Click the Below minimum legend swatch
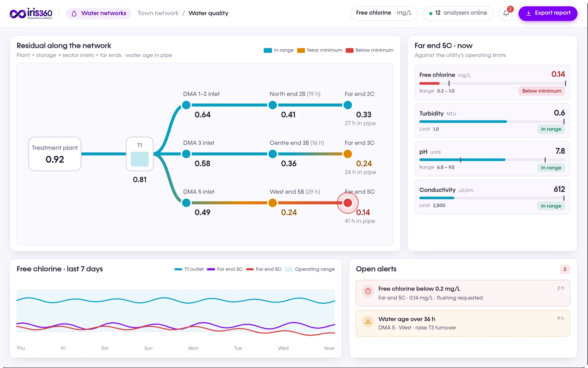 (349, 50)
